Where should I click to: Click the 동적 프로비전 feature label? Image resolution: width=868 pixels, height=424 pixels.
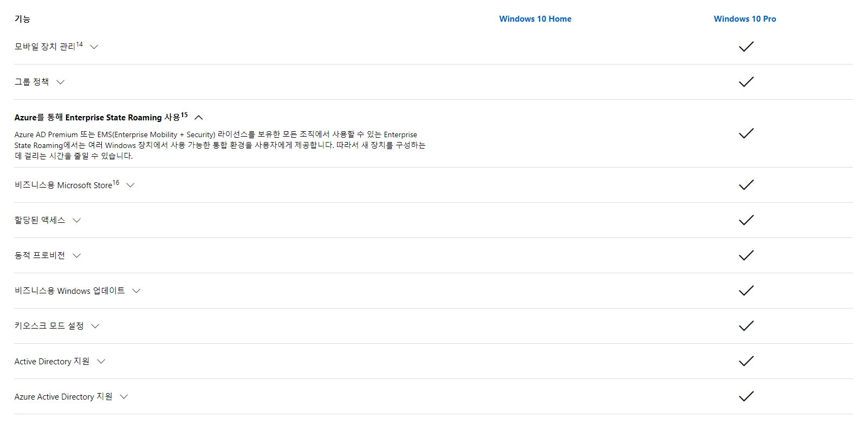click(40, 255)
